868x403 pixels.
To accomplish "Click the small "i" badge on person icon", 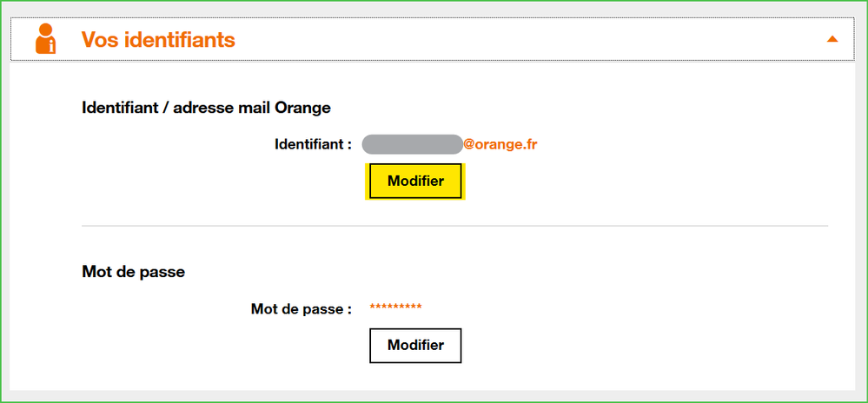I will [x=51, y=46].
